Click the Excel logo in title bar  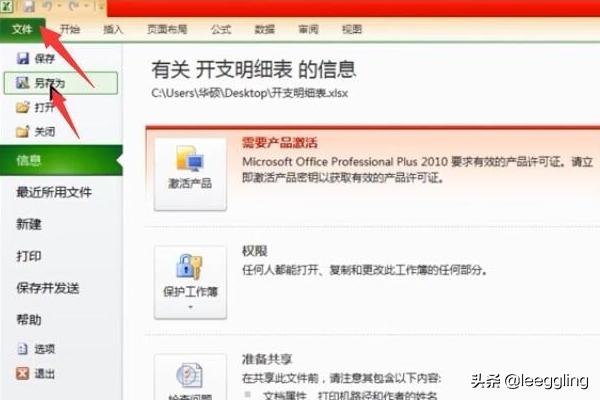(x=7, y=6)
